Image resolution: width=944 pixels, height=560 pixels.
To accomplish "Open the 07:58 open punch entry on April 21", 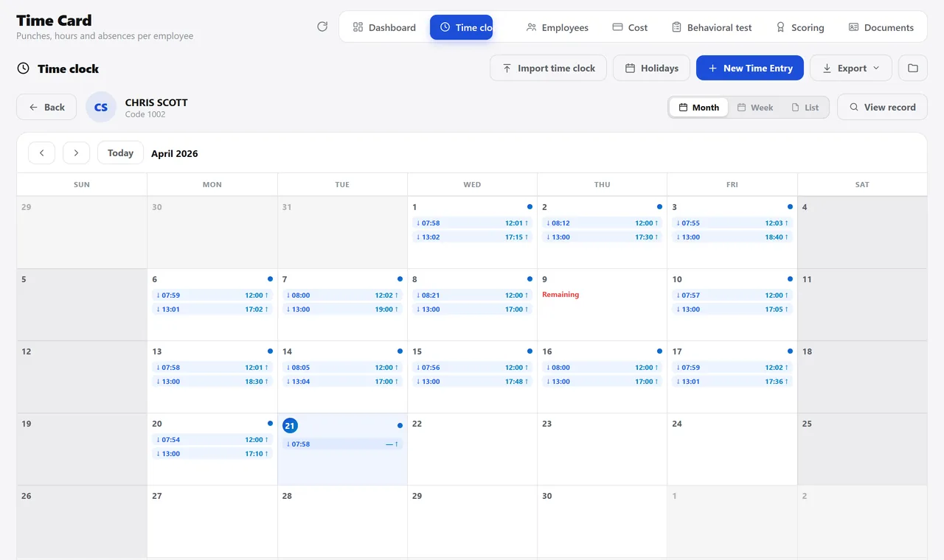I will click(x=342, y=444).
